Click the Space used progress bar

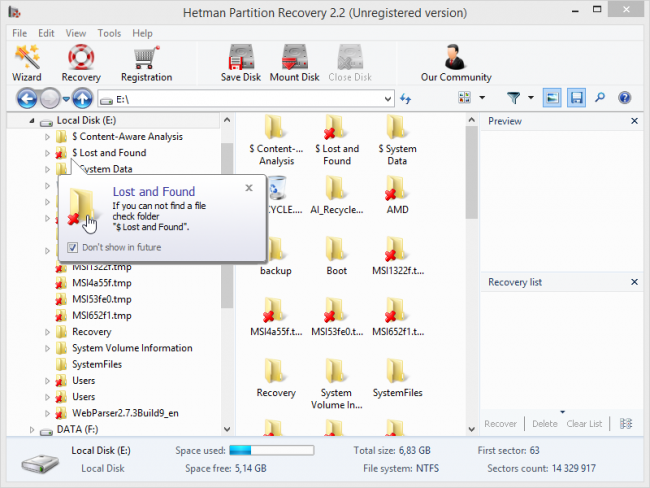pyautogui.click(x=272, y=450)
